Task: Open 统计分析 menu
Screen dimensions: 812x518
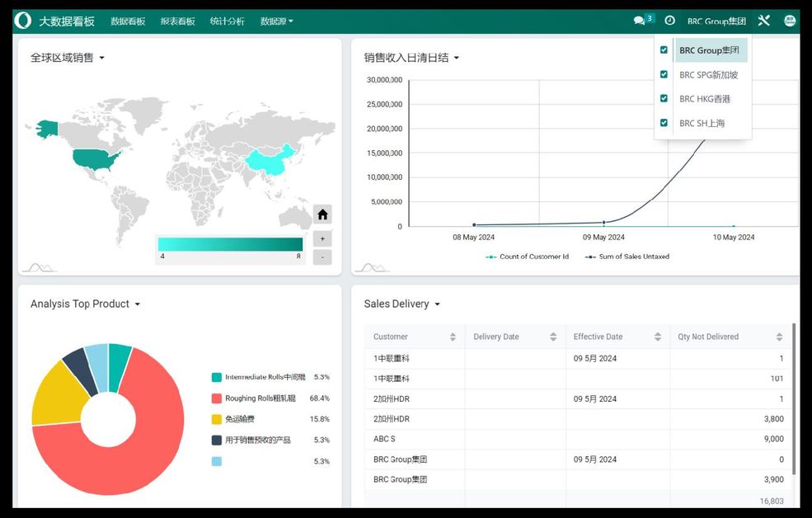Action: click(227, 21)
